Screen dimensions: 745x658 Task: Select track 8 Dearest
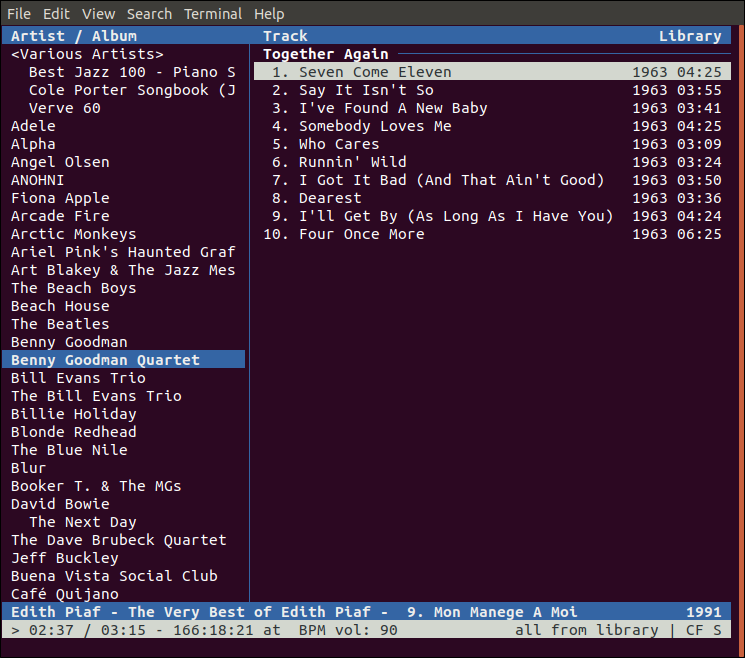coord(492,198)
